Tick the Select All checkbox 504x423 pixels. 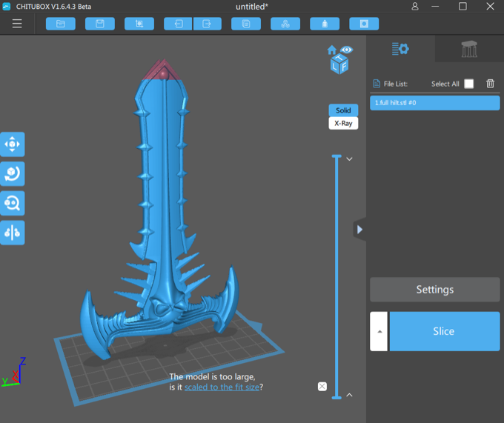point(468,84)
